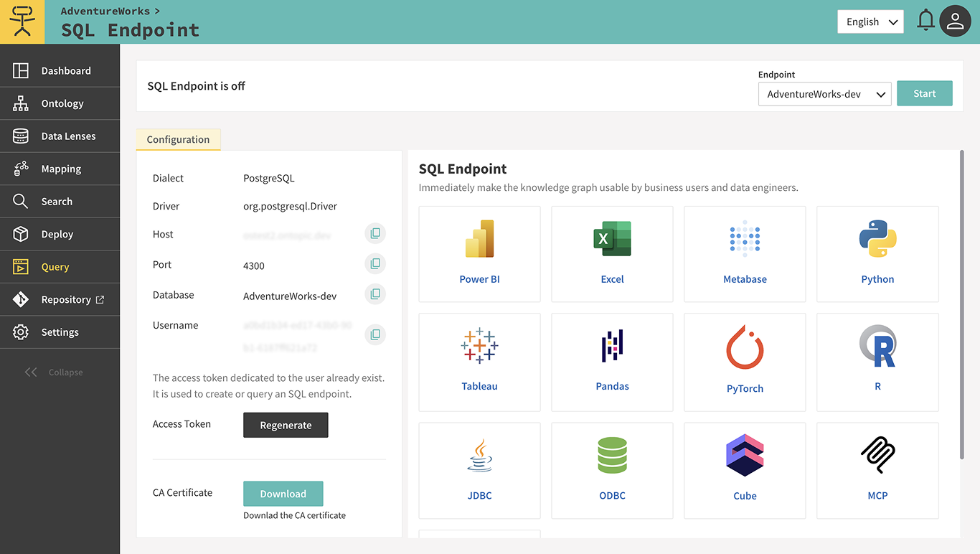This screenshot has width=980, height=554.
Task: Open the Metabase connector card
Action: point(745,254)
